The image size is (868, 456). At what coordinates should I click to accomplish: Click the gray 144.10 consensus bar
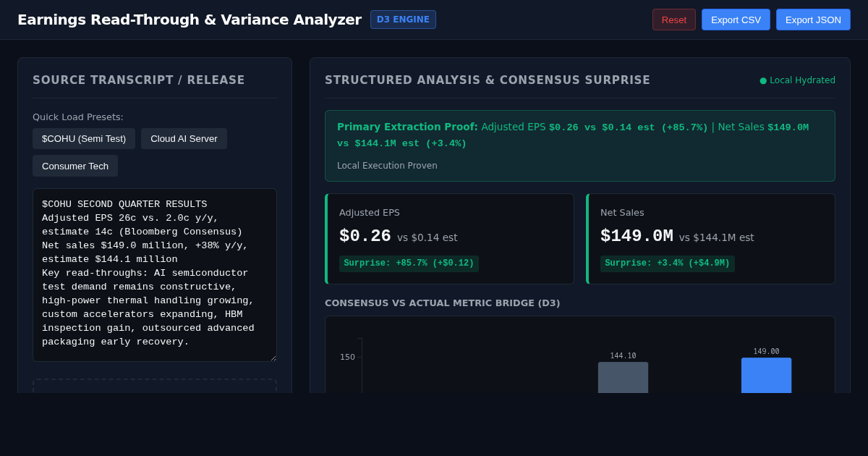(623, 377)
